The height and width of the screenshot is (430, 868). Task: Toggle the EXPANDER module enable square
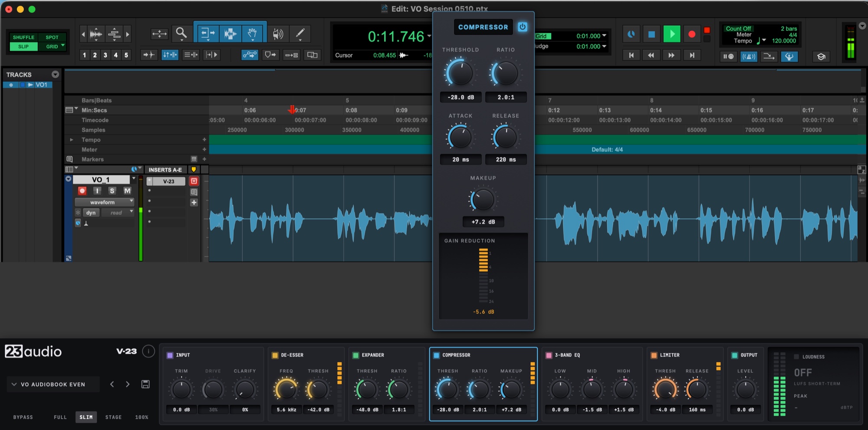(x=356, y=355)
